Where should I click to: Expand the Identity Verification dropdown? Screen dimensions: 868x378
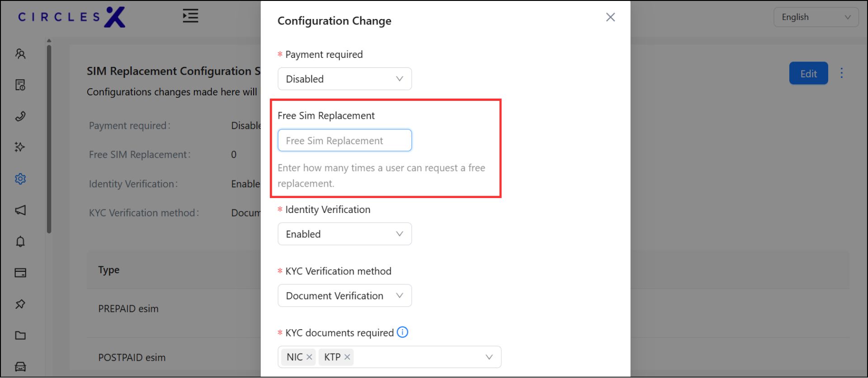[344, 234]
